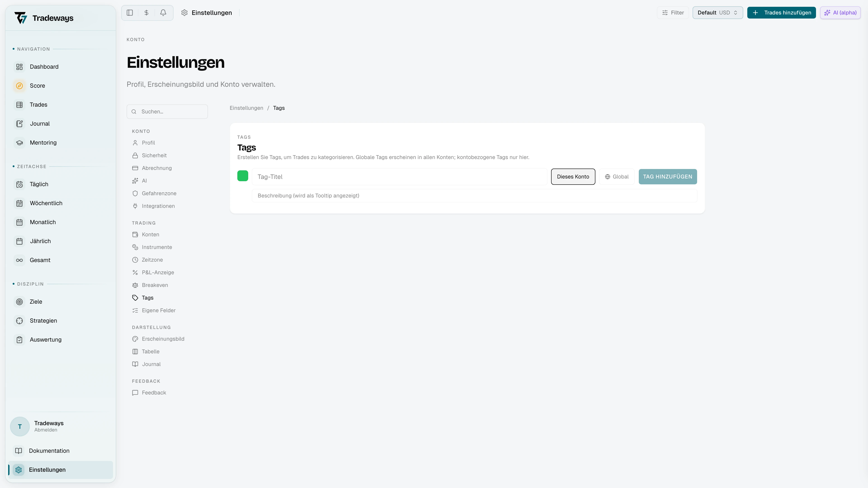The image size is (868, 488).
Task: Go to Trades in sidebar
Action: [x=61, y=105]
